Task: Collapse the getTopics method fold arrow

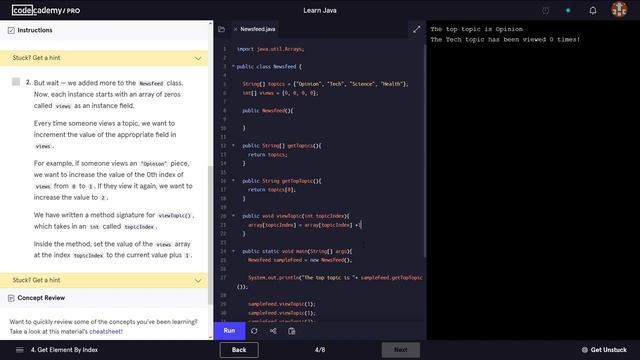Action: tap(233, 145)
